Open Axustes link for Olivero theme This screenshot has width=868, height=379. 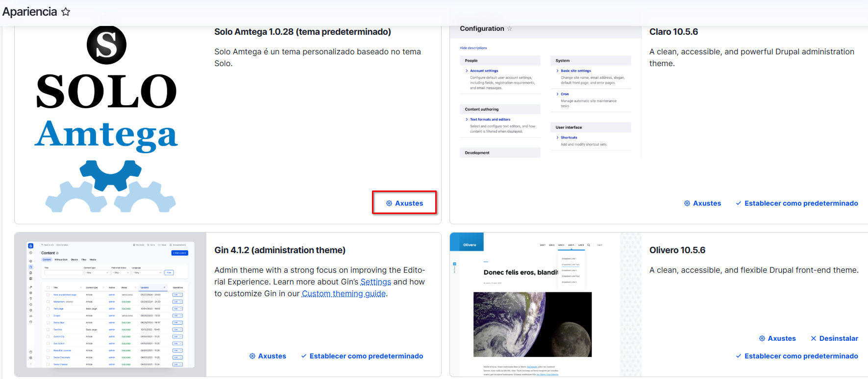pyautogui.click(x=782, y=338)
